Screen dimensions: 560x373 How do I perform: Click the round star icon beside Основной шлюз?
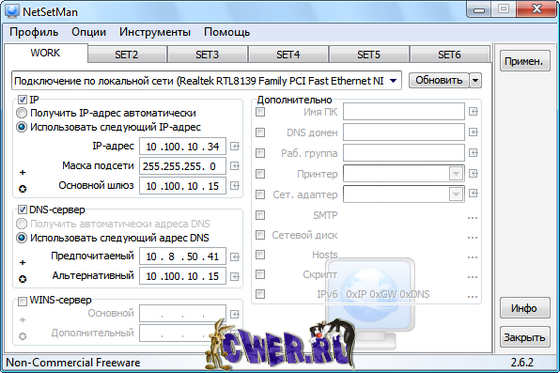pos(22,189)
